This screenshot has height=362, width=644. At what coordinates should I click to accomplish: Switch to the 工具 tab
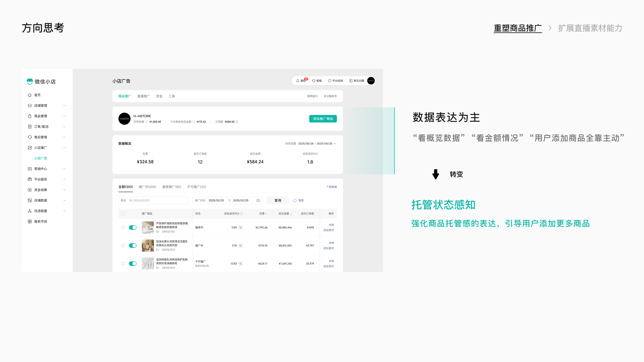pyautogui.click(x=172, y=96)
